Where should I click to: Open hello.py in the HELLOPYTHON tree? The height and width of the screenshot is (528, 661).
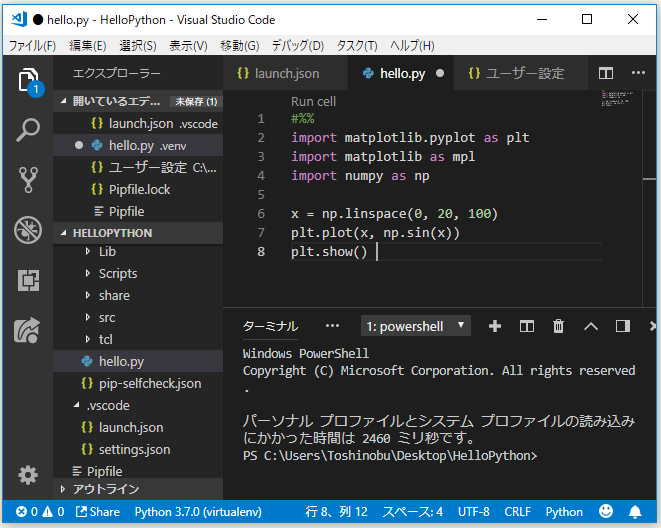[x=138, y=361]
